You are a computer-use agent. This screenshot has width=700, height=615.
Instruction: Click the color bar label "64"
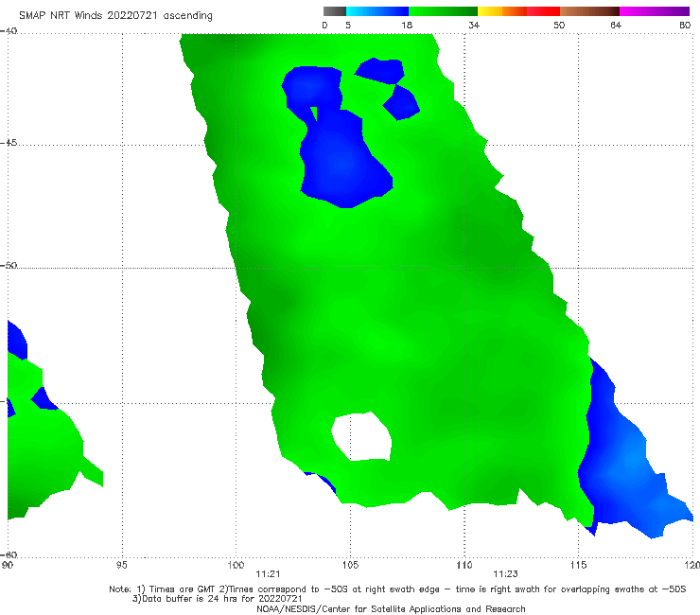coord(616,26)
